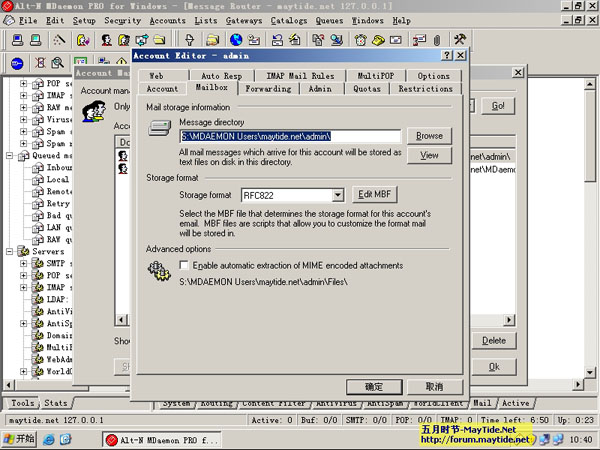600x450 pixels.
Task: Click the paperclip icon in the toolbar
Action: [436, 41]
